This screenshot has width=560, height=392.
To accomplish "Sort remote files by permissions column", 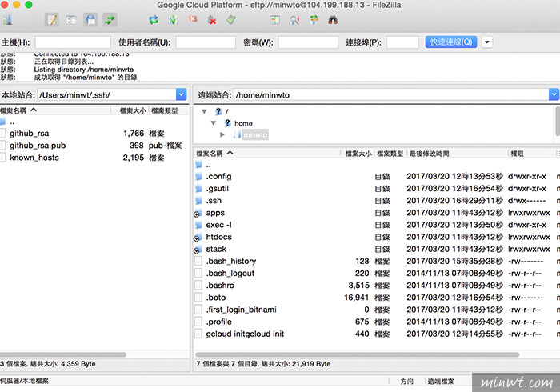I will [532, 154].
